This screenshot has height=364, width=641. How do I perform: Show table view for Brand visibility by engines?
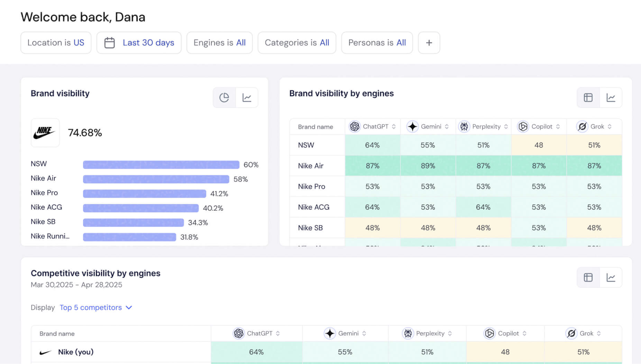click(x=588, y=97)
